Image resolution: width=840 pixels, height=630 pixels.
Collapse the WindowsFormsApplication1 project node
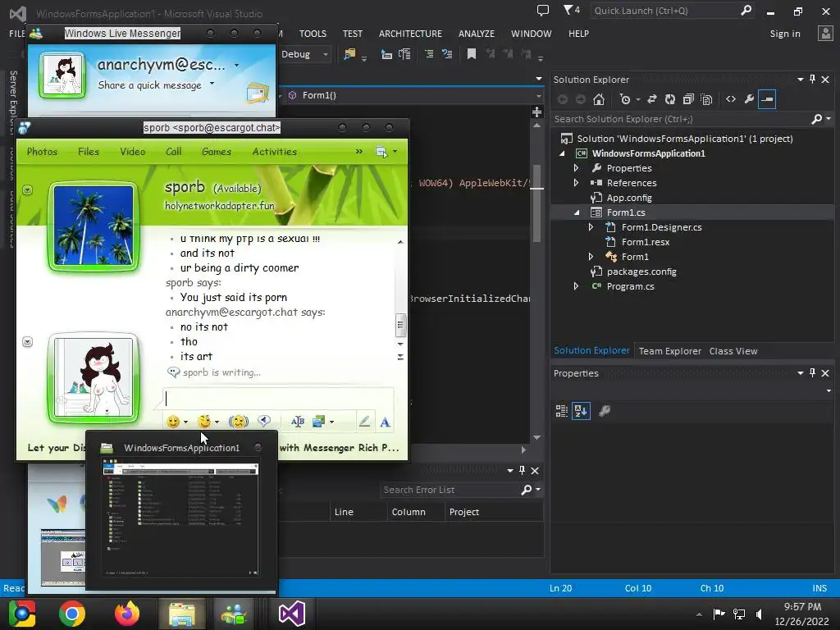click(562, 153)
